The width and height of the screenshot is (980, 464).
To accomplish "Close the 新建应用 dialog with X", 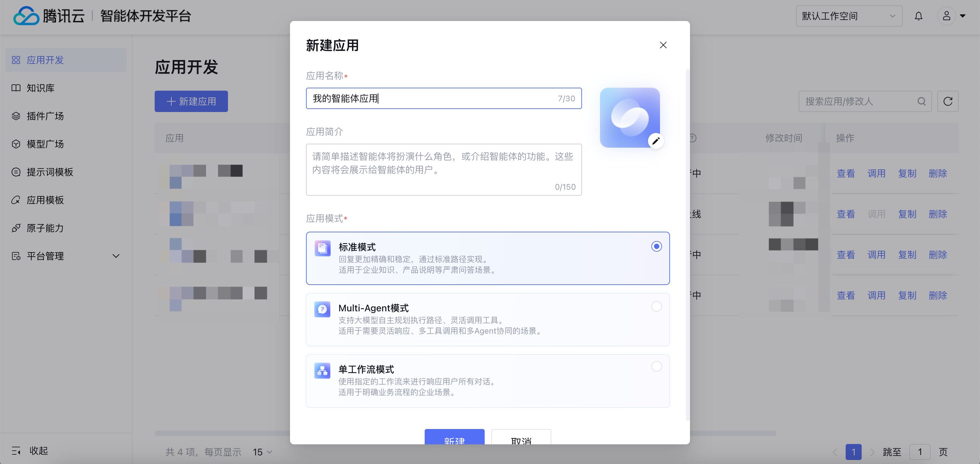I will point(663,45).
